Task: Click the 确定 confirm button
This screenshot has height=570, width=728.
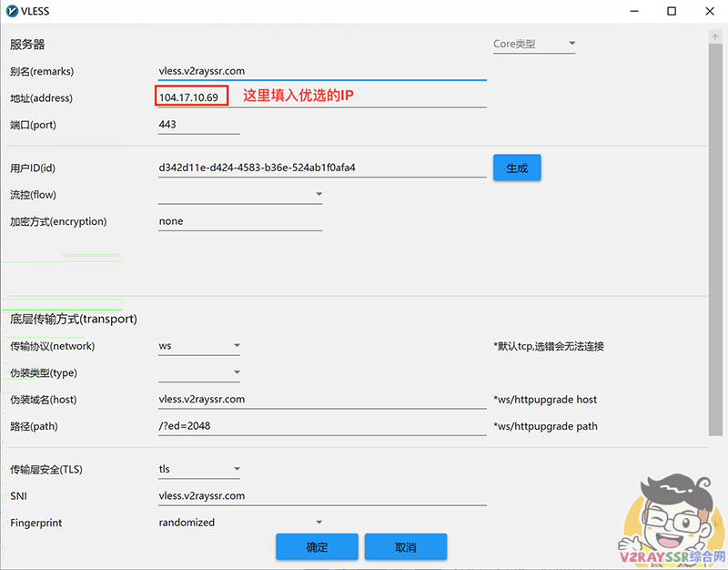Action: [317, 547]
